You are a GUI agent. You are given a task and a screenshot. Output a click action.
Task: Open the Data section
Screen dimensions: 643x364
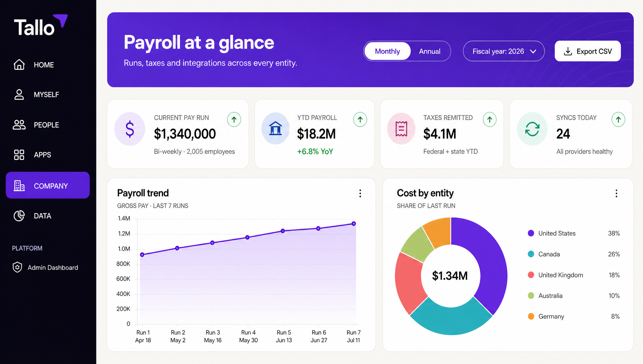(48, 216)
